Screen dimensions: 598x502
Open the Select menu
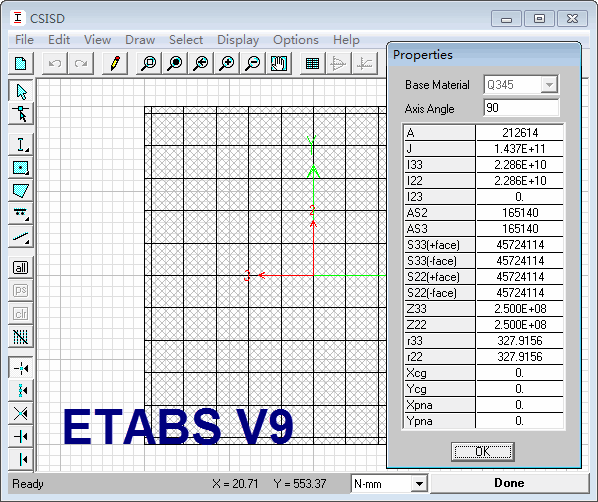tap(186, 40)
